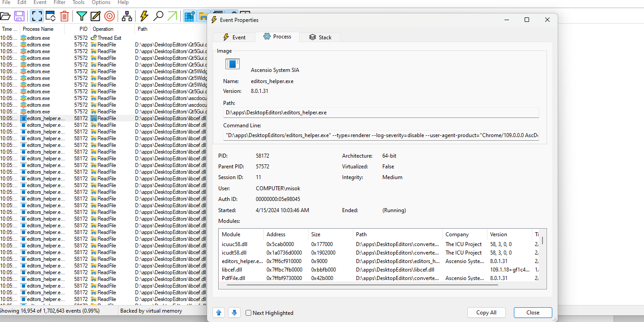
Task: Click the lightning bolt Event Properties toolbar icon
Action: 144,17
